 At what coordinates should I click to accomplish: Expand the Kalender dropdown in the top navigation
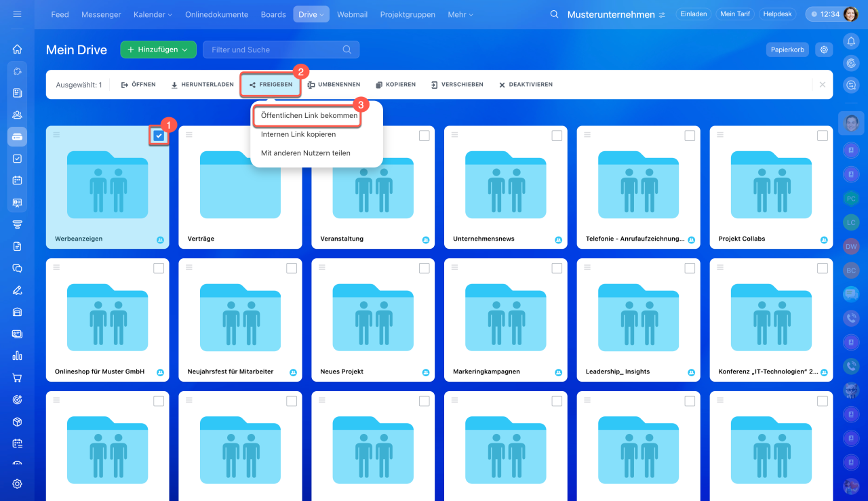tap(153, 14)
